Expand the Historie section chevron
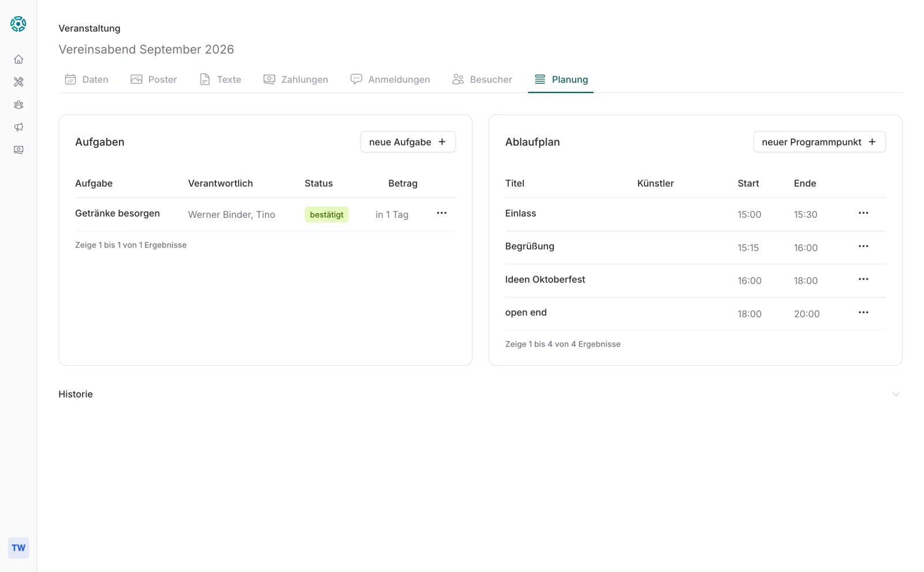 pyautogui.click(x=896, y=395)
